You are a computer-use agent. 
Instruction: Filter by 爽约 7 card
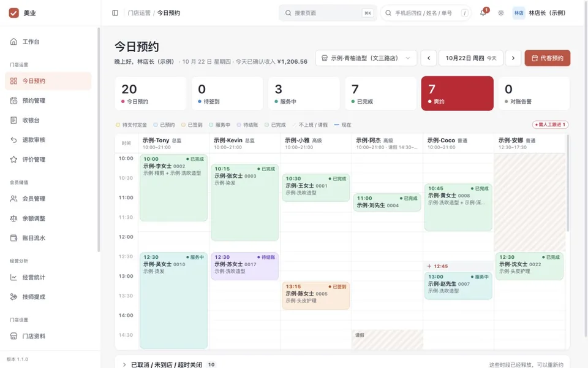tap(457, 93)
